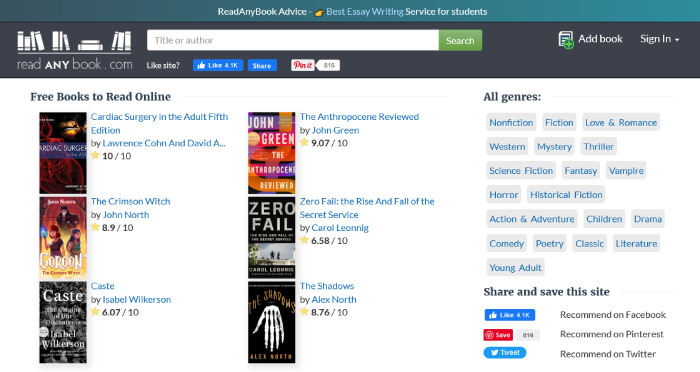
Task: Select the Comedy genre
Action: coord(506,243)
